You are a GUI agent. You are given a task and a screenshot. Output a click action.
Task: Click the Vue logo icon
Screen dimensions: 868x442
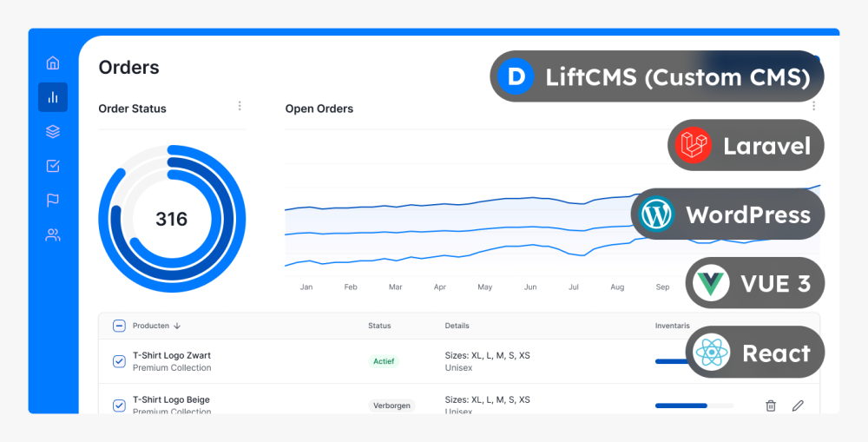pyautogui.click(x=711, y=282)
